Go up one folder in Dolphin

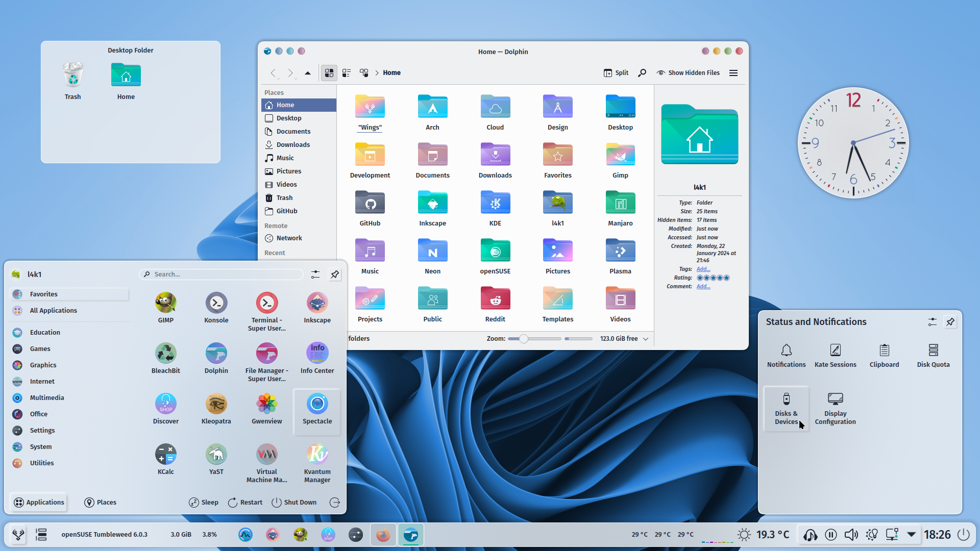[308, 73]
